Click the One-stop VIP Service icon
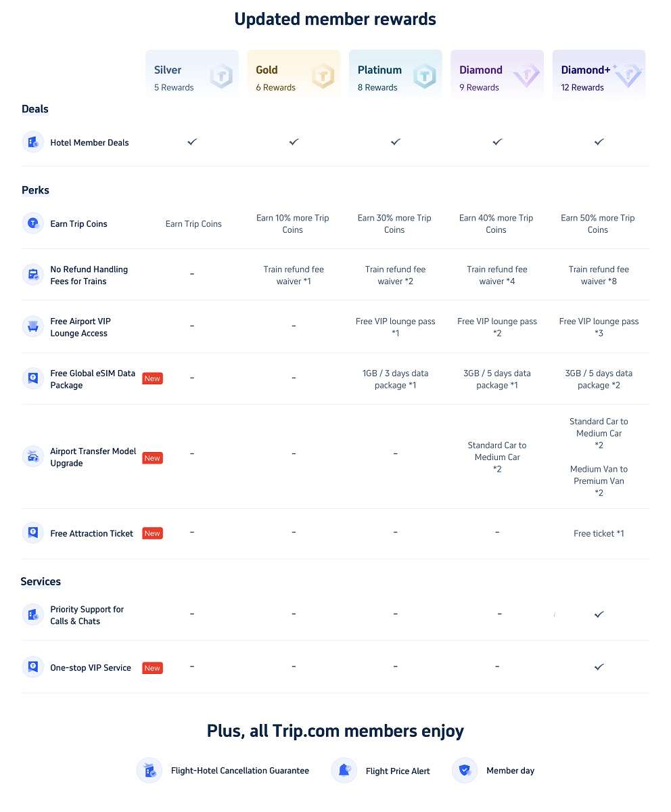 [32, 667]
